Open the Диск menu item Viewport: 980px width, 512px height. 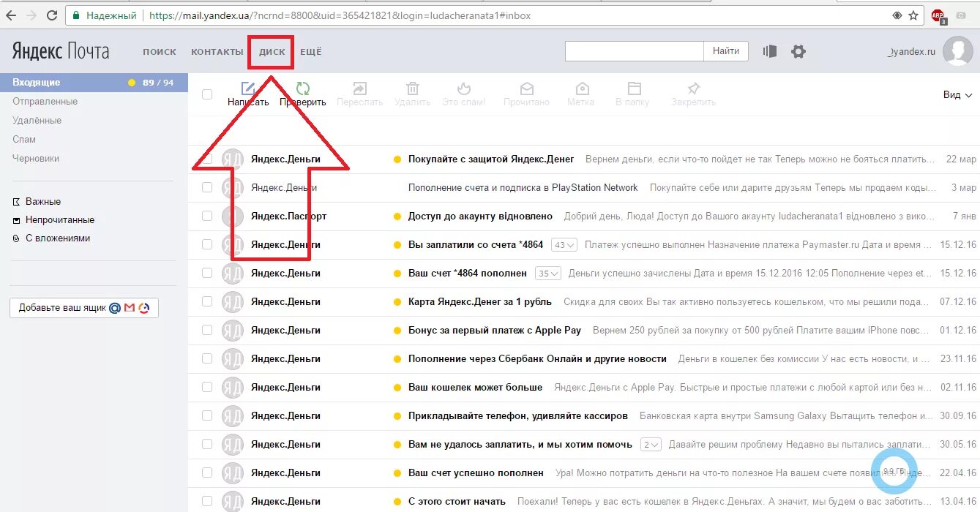(272, 52)
